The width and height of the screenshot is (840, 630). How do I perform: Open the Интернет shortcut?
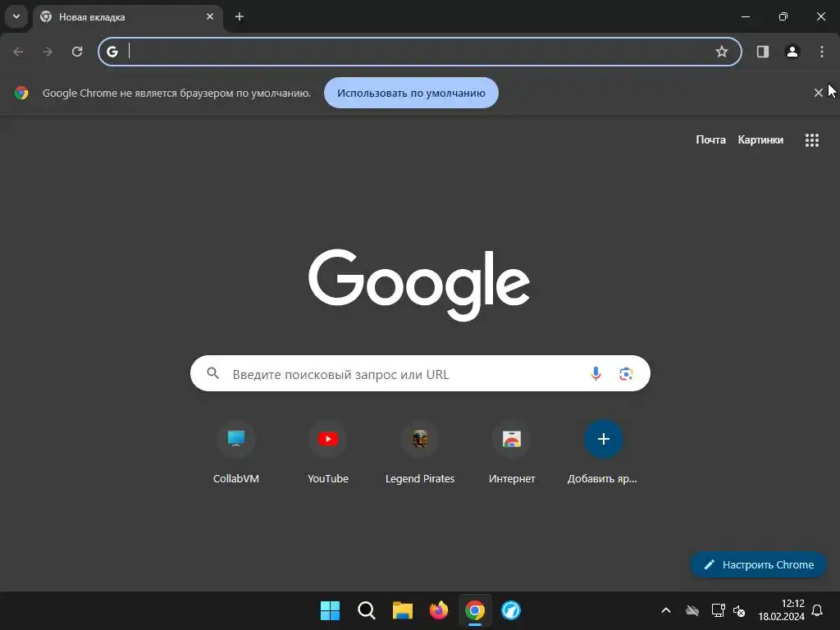(x=512, y=452)
